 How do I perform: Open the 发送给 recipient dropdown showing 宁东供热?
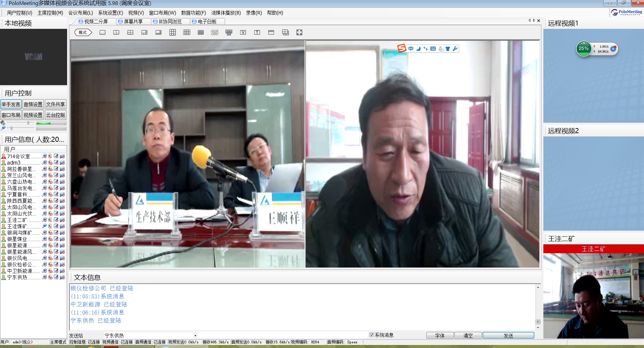coord(195,336)
